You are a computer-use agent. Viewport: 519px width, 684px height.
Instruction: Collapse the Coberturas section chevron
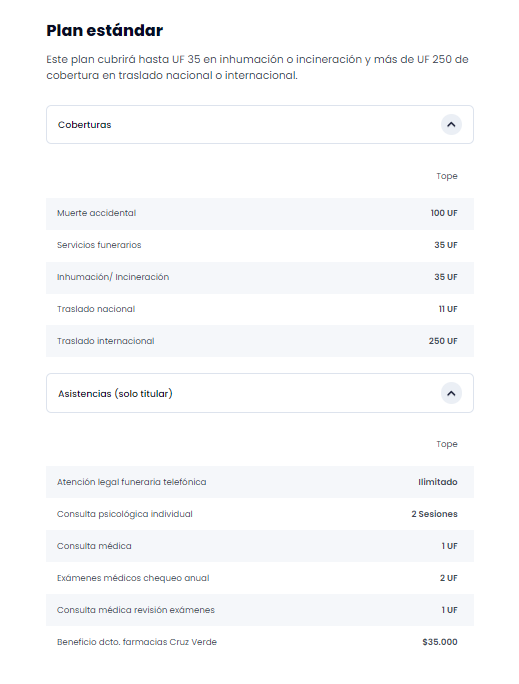pyautogui.click(x=451, y=125)
